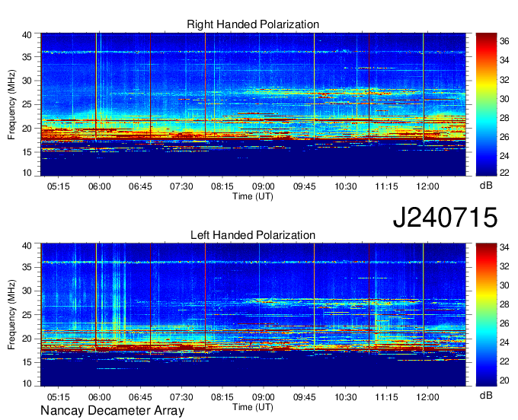
Task: Click the 26 value on Left Handed colorbar
Action: tap(504, 323)
